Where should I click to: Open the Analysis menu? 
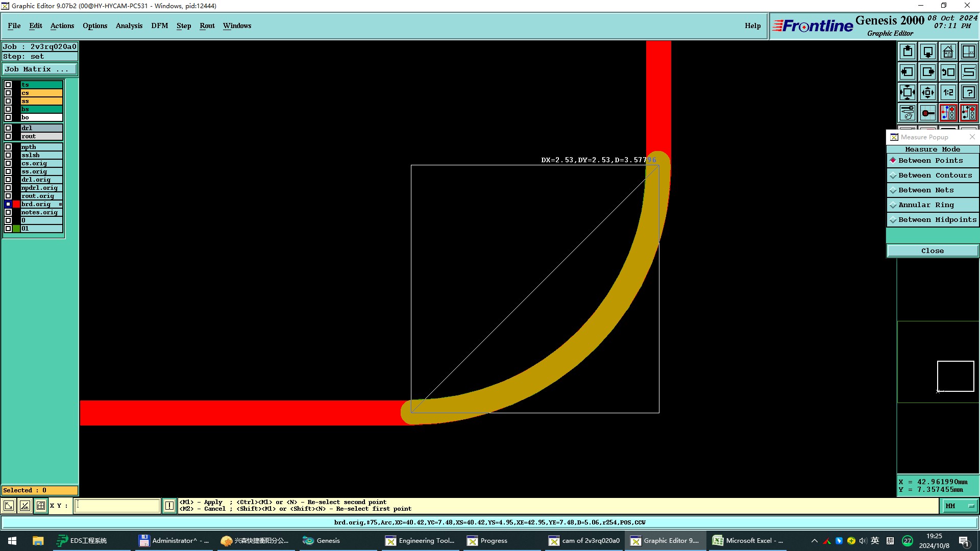(129, 26)
